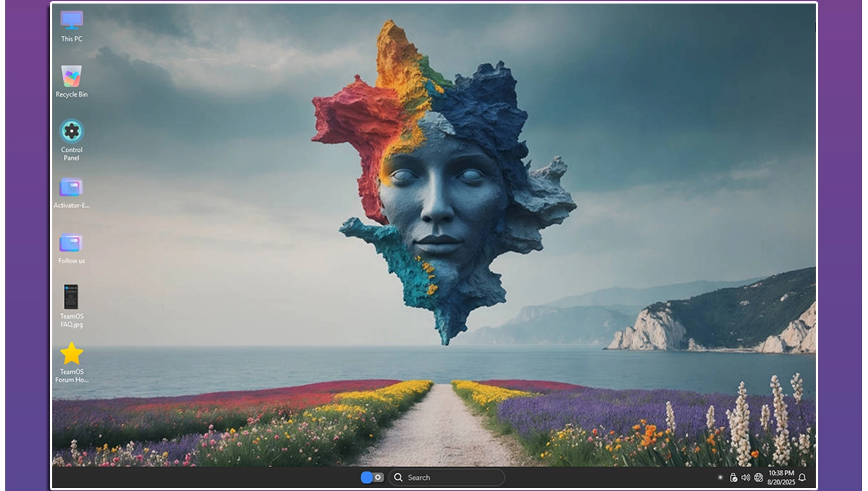Click the floating face sculpture on wallpaper
This screenshot has width=868, height=491.
[439, 193]
